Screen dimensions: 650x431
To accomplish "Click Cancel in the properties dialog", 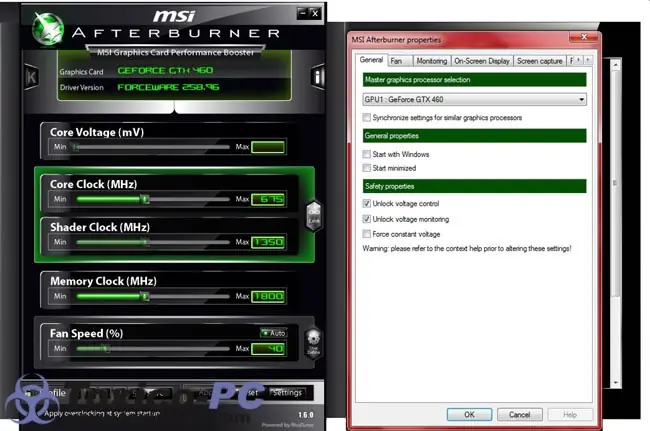I will pos(520,414).
